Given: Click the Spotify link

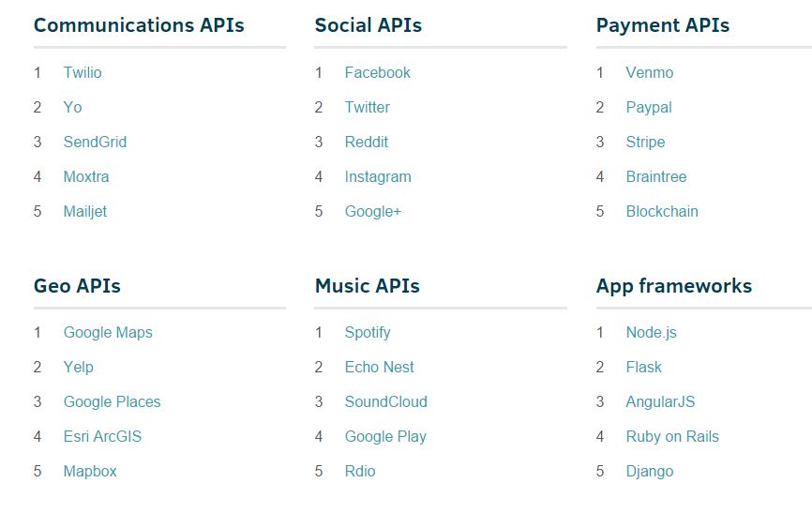Looking at the screenshot, I should coord(368,332).
